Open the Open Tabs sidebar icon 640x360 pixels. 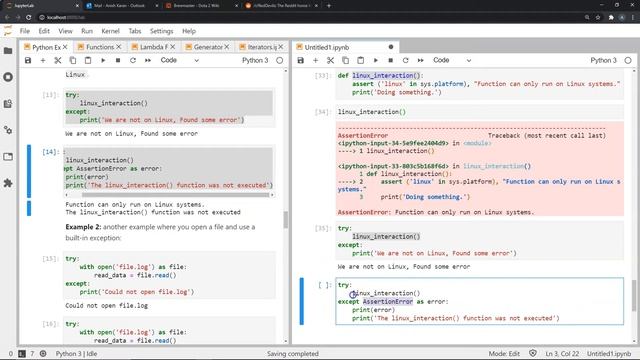8,157
